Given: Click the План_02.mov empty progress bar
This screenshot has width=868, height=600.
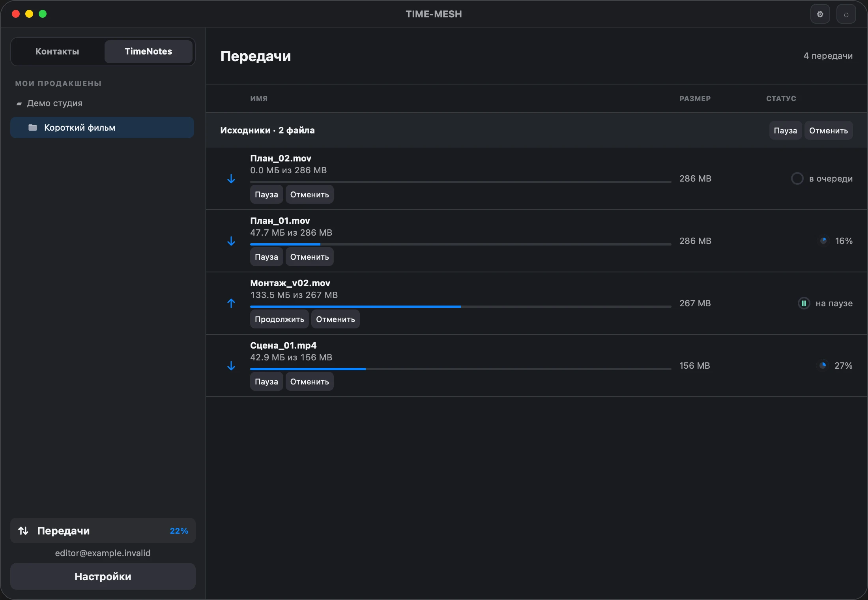Looking at the screenshot, I should click(x=461, y=182).
